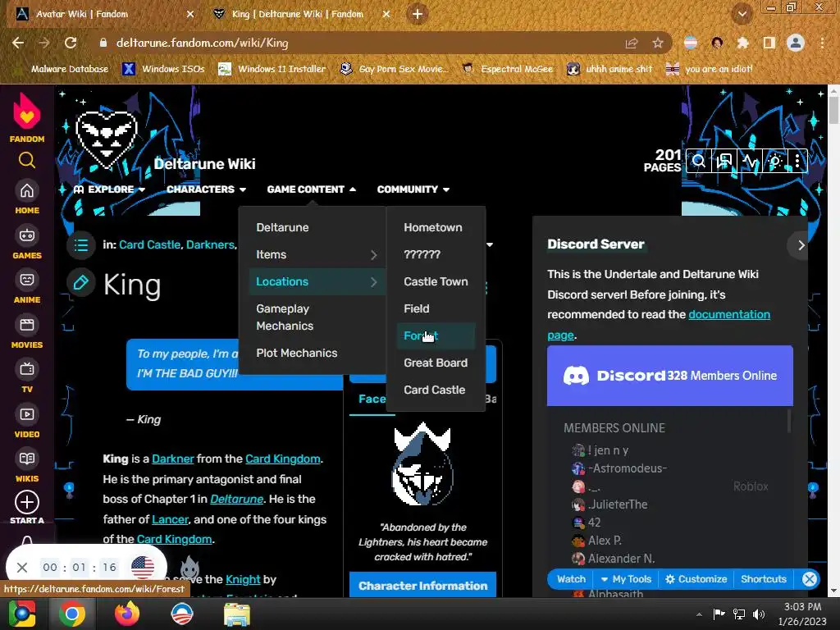Viewport: 840px width, 630px height.
Task: Click the Deltarune Wiki heart logo
Action: point(106,139)
